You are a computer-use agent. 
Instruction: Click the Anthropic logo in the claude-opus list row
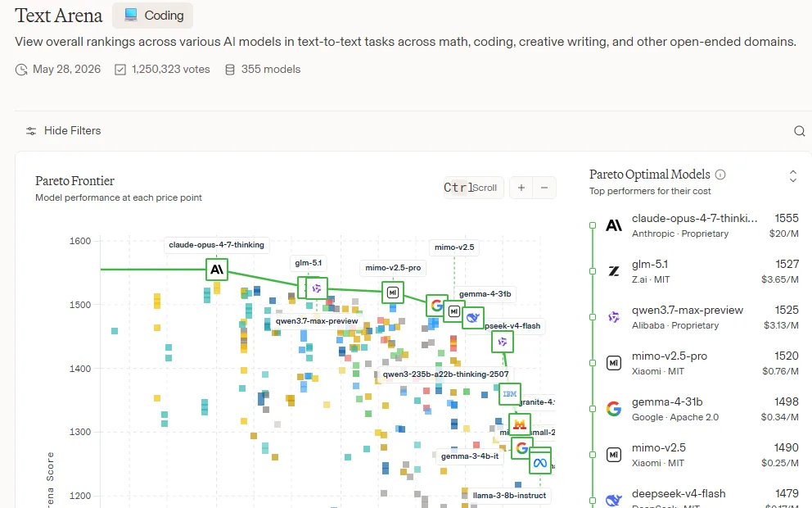click(x=614, y=225)
